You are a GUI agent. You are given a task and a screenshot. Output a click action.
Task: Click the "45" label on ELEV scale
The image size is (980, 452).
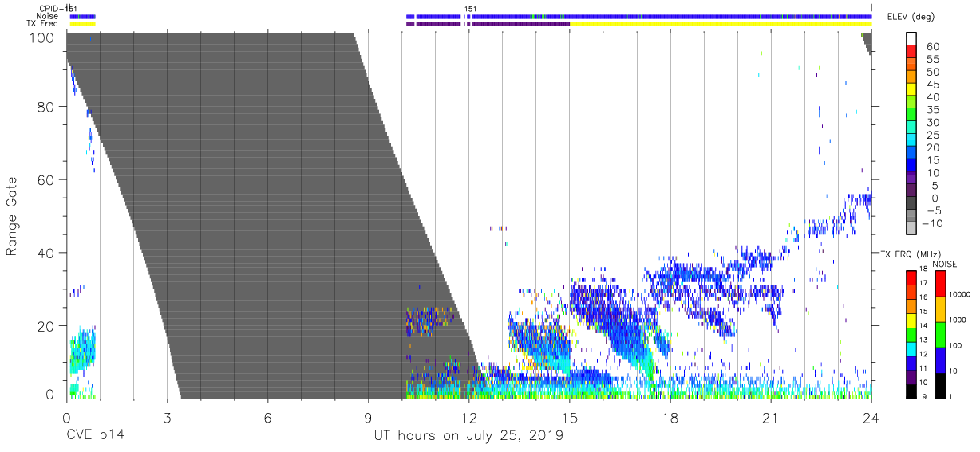click(932, 85)
